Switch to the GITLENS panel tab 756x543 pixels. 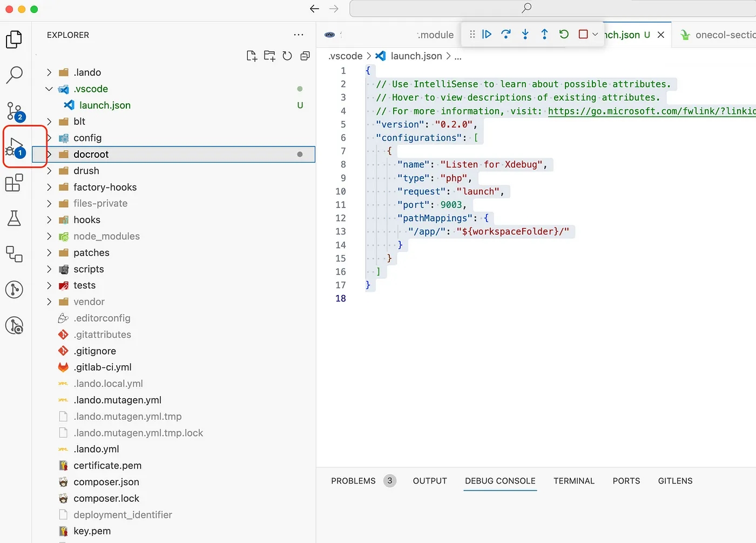(x=675, y=481)
